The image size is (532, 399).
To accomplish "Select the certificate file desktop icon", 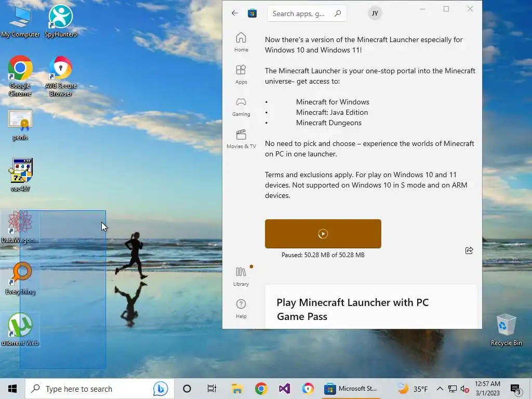I will [x=20, y=125].
